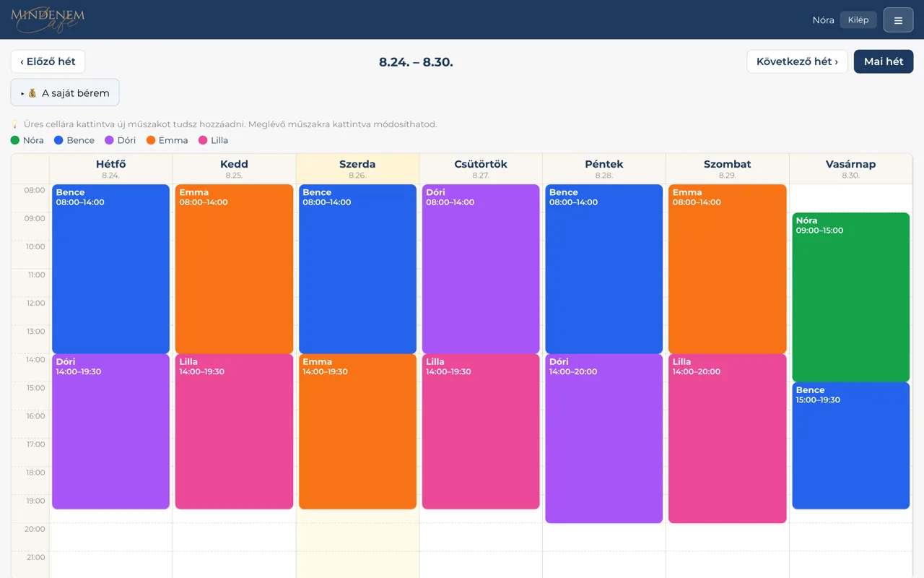Click the Szombat 8.29. column header
924x578 pixels.
click(x=728, y=169)
